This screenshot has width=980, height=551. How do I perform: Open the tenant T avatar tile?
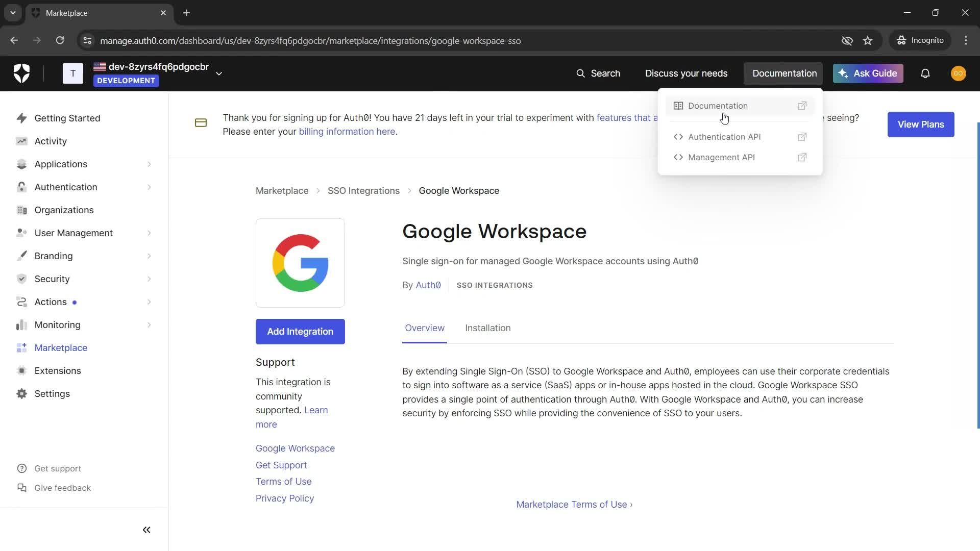tap(73, 73)
